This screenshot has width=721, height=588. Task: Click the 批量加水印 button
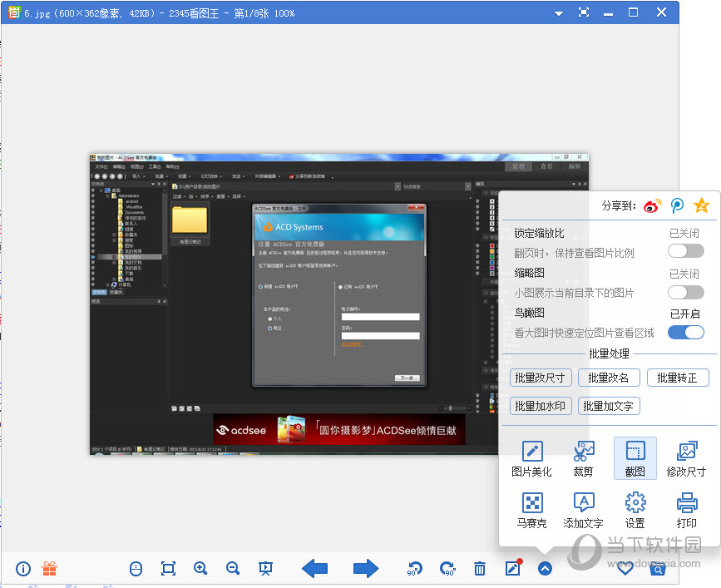pyautogui.click(x=540, y=406)
